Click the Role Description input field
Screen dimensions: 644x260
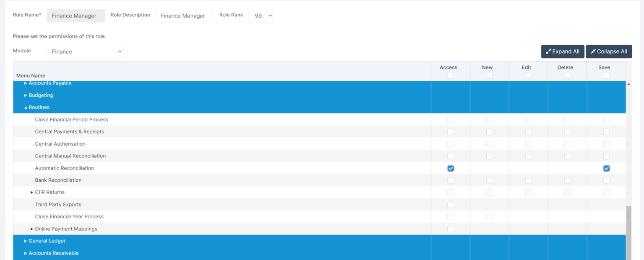tap(184, 15)
